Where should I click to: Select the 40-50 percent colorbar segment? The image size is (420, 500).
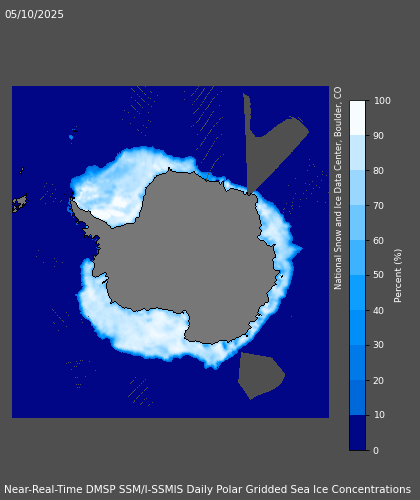point(357,293)
